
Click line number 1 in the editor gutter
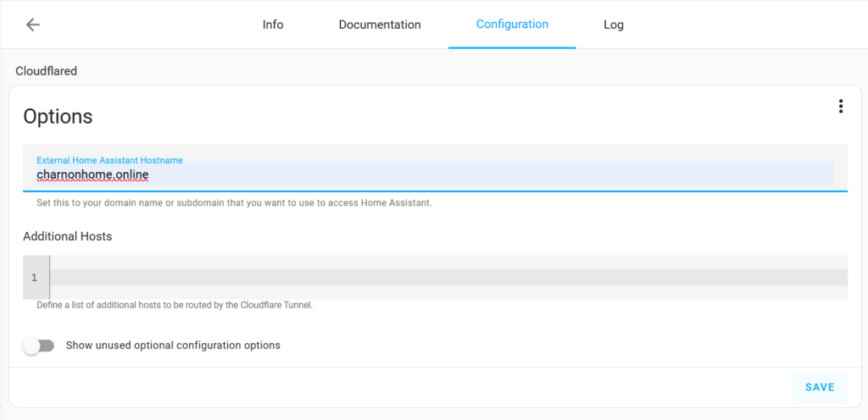point(34,278)
